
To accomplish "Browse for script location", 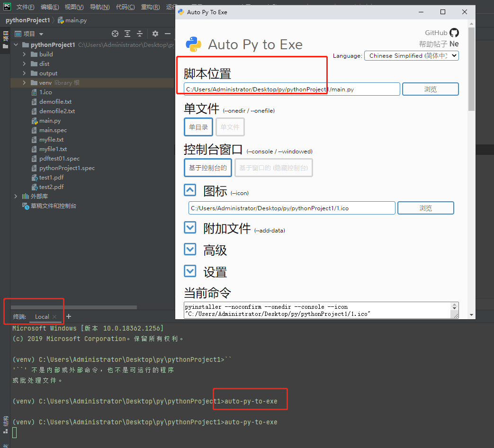I will coord(431,89).
